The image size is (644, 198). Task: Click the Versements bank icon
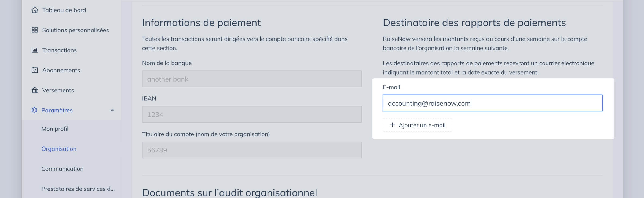(x=35, y=90)
